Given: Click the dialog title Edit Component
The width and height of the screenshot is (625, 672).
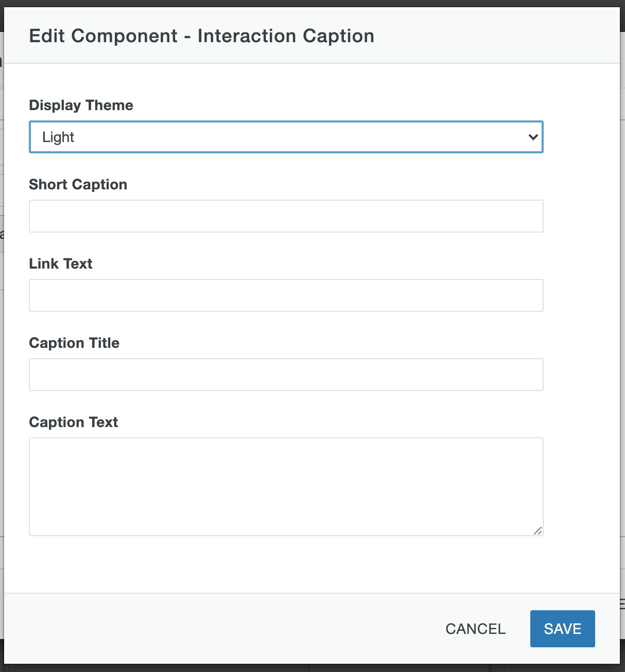Looking at the screenshot, I should (202, 36).
